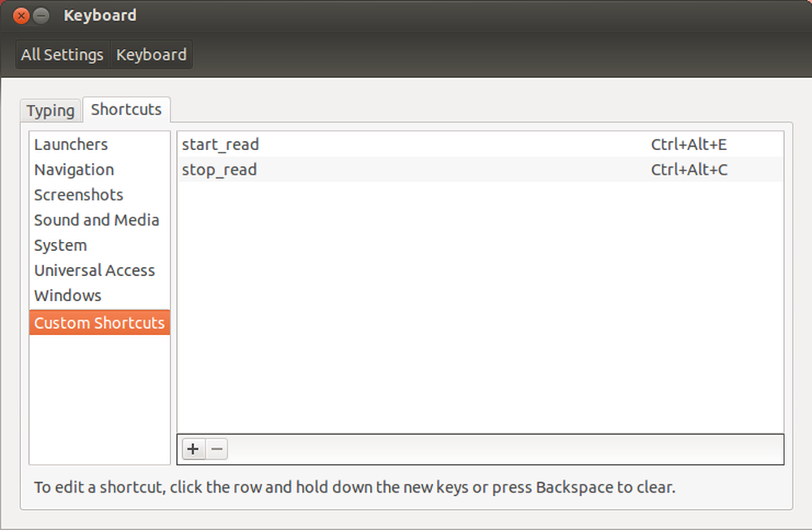This screenshot has width=812, height=530.
Task: Close the Keyboard window with red button
Action: coord(21,15)
